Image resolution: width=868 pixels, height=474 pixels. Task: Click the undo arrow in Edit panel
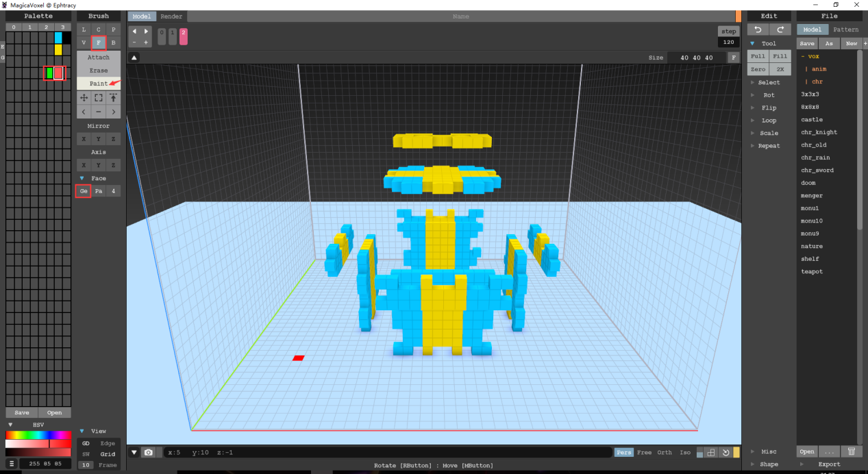click(758, 29)
